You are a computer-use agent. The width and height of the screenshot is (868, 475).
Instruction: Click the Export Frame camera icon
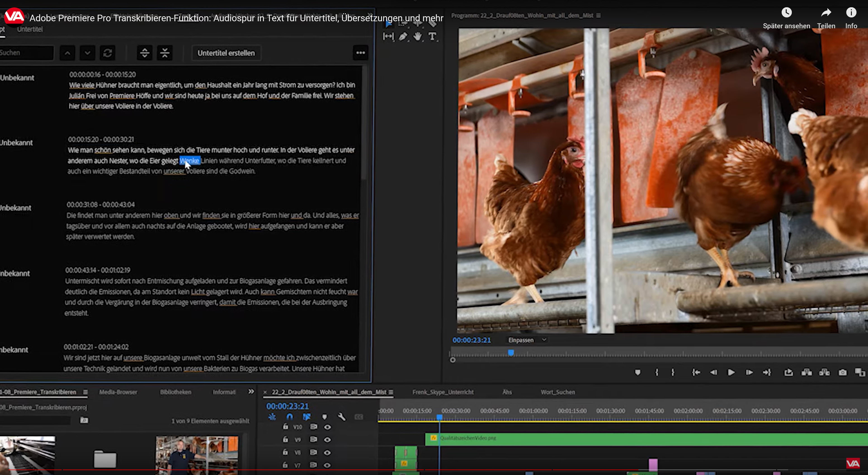842,372
